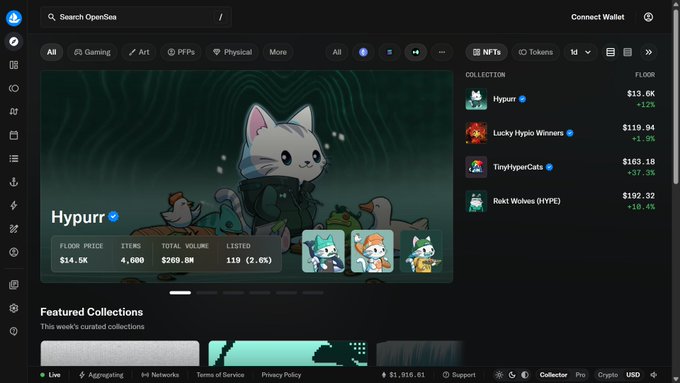This screenshot has height=383, width=680.
Task: Open the 1d time range dropdown
Action: [x=580, y=52]
